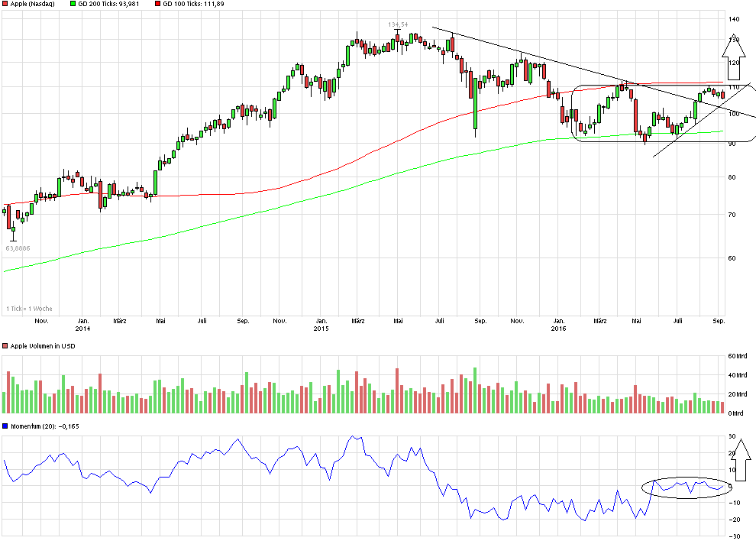Screen dimensions: 756x544
Task: Select the 'GD 200 Ticks: 93,981' label
Action: 109,4
